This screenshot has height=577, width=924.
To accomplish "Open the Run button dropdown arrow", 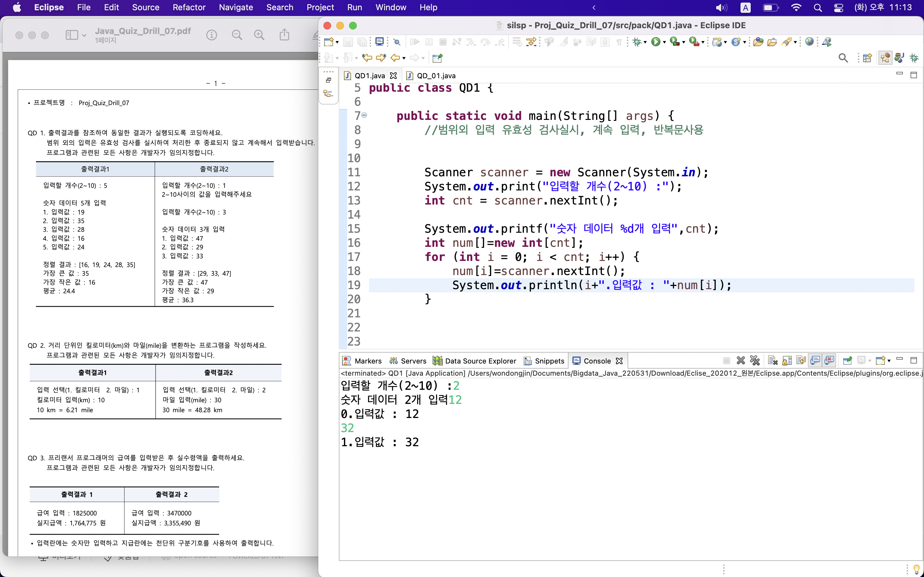I will [x=664, y=42].
